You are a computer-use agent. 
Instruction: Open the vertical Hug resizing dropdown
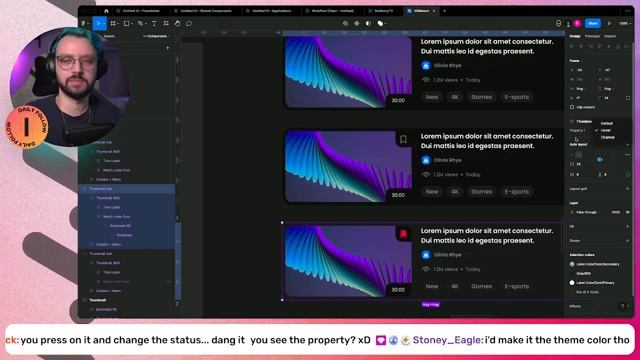coord(607,89)
